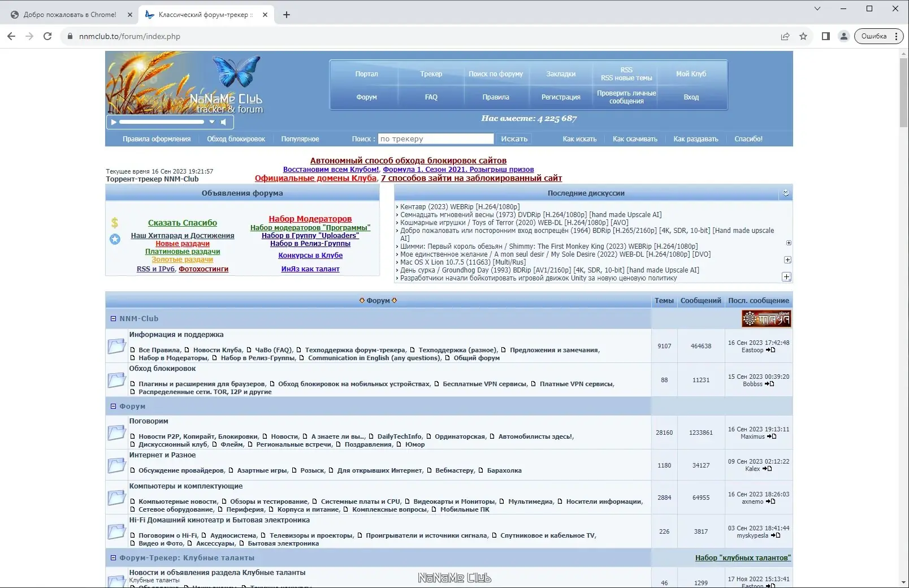
Task: Open Мой Клуб navigation item
Action: coord(691,74)
